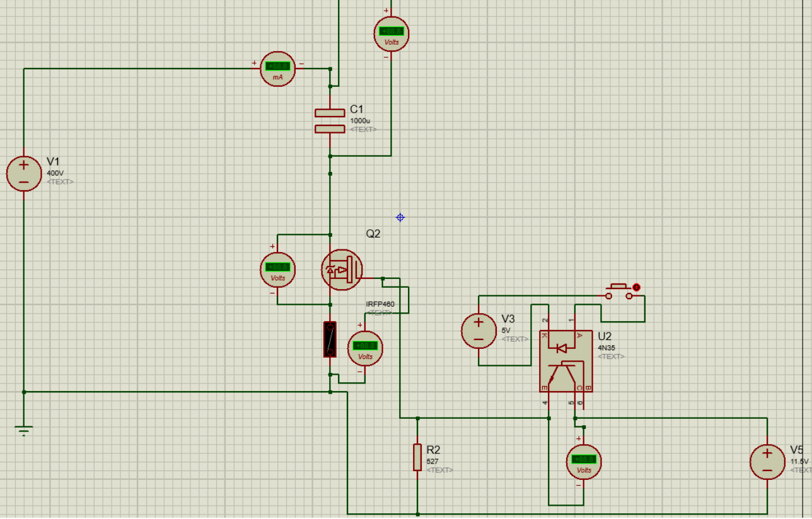Click the voltmeter beside the black fuse
Viewport: 812px width, 519px height.
[x=365, y=348]
